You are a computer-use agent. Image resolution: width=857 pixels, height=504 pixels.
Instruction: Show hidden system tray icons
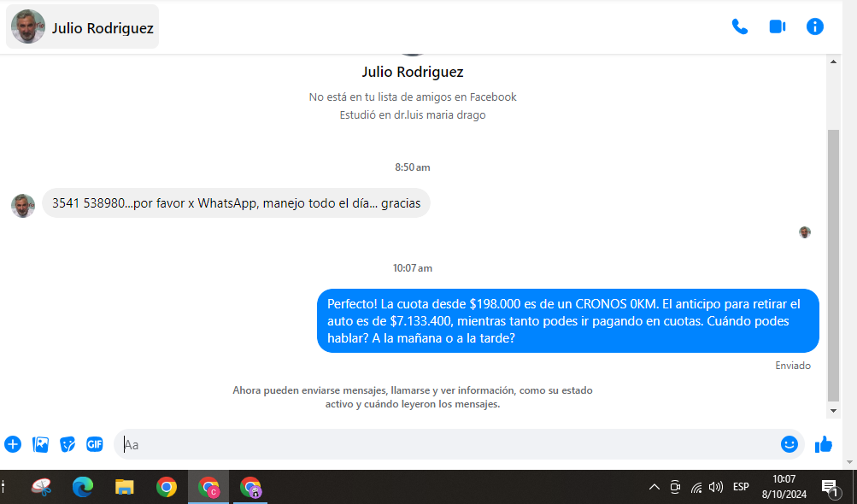click(654, 487)
